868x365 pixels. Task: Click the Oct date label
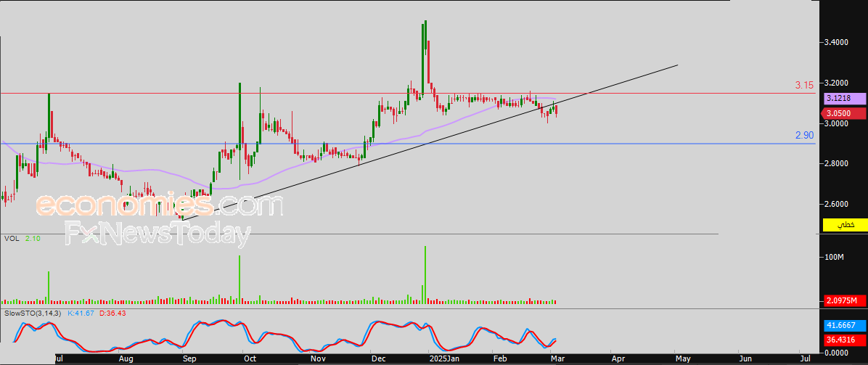click(x=250, y=359)
